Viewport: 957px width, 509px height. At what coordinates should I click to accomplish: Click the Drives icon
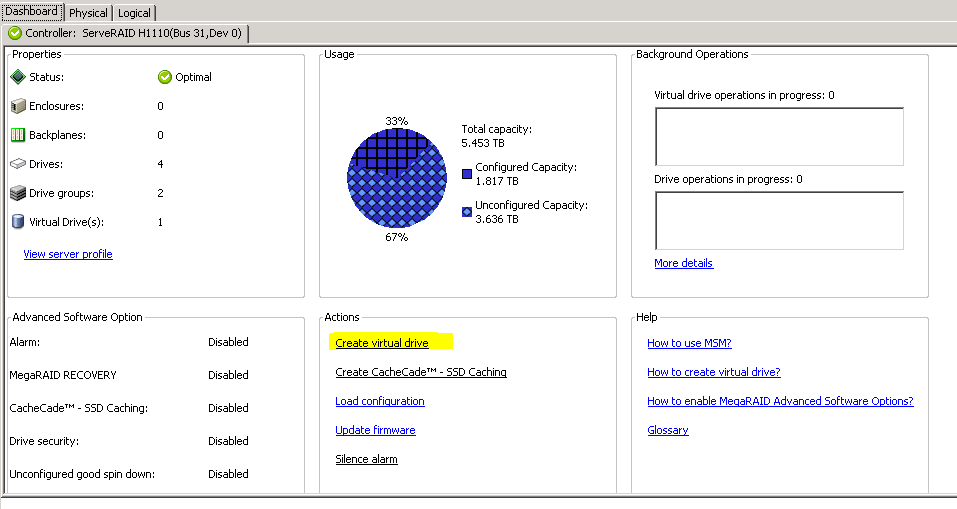coord(17,164)
